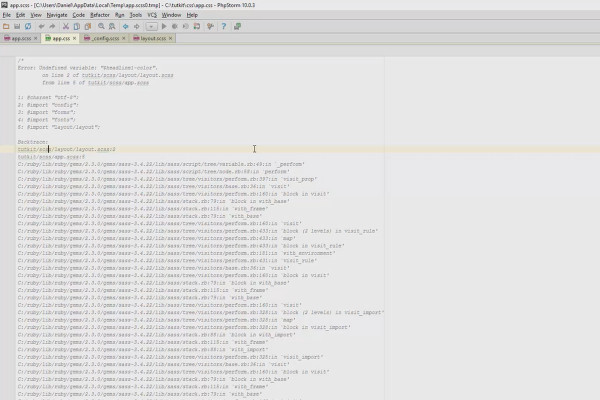Close the app.scss tab
This screenshot has height=400, width=600.
point(36,38)
